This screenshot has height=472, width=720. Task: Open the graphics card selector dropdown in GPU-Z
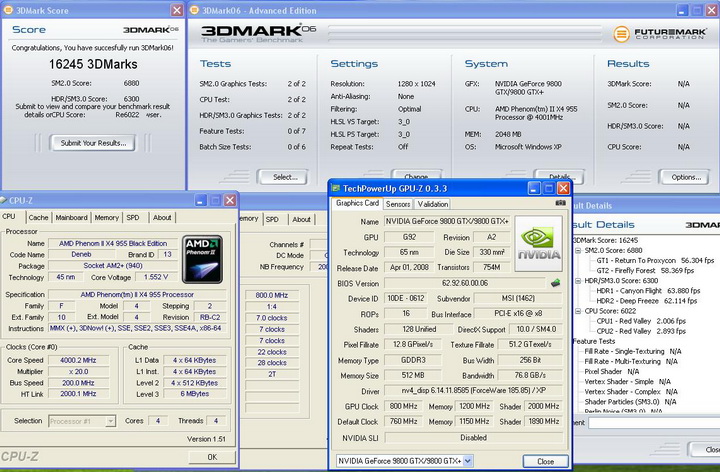(x=467, y=461)
